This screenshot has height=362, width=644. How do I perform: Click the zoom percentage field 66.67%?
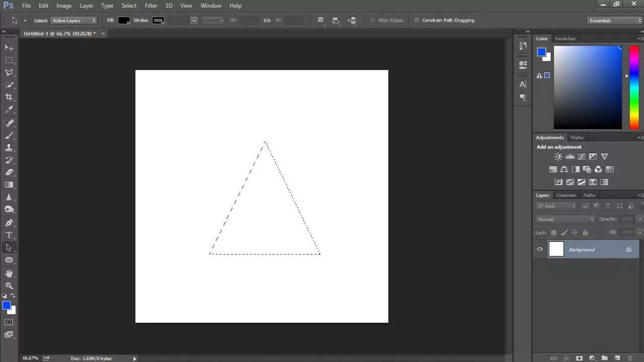pos(30,358)
